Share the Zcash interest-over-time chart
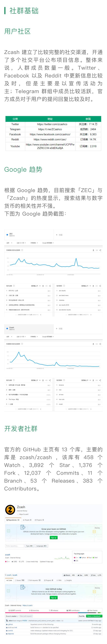107x644 pixels. (100, 344)
